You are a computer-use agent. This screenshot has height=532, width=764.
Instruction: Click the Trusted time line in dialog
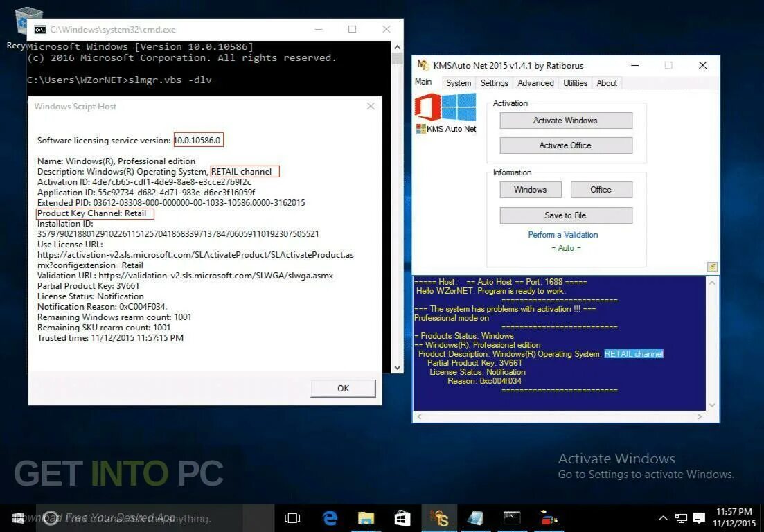click(110, 337)
